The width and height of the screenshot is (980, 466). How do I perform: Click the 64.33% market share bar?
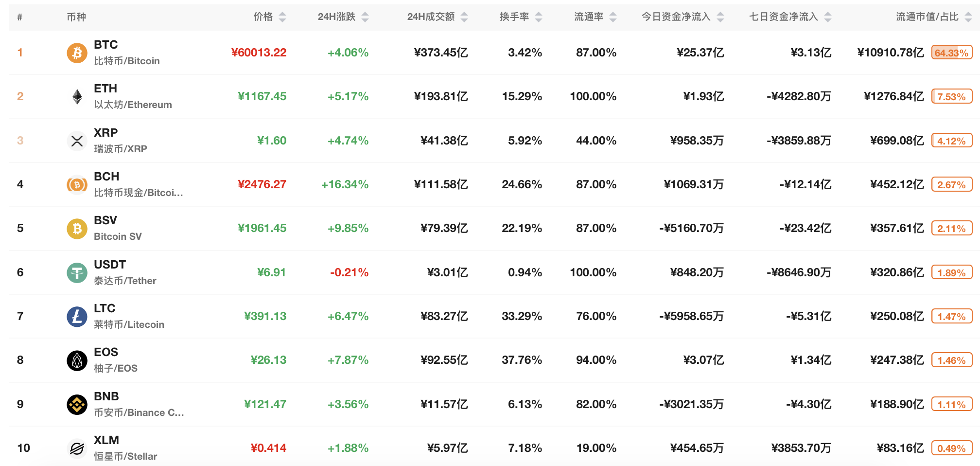(x=952, y=53)
